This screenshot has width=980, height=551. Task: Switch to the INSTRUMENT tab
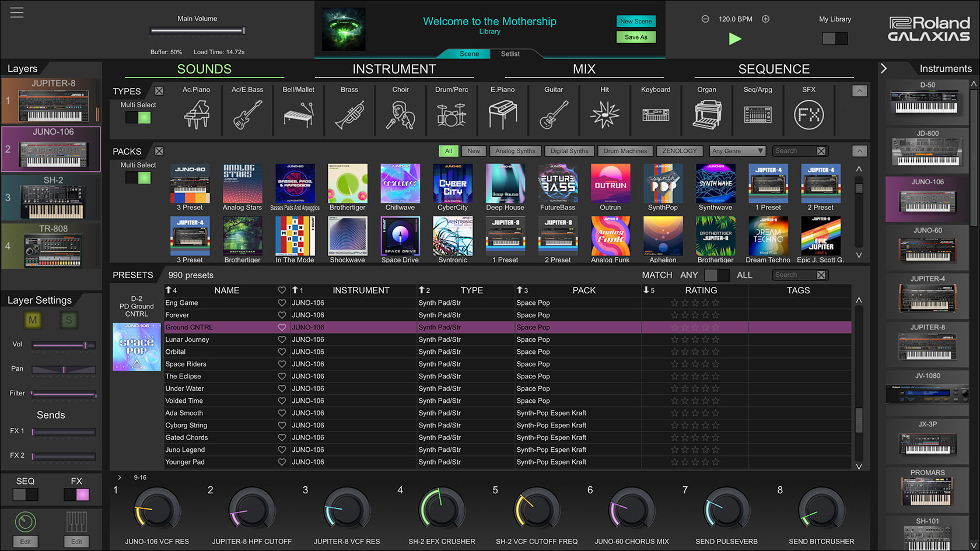coord(394,69)
